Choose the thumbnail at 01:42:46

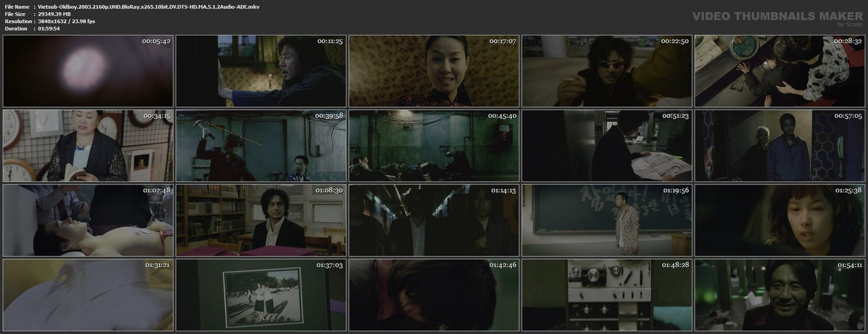[434, 294]
